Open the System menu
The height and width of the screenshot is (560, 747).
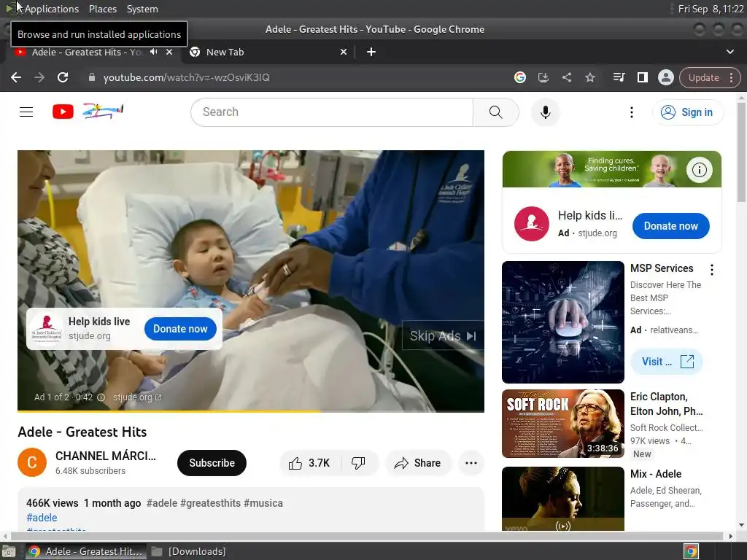[x=142, y=9]
